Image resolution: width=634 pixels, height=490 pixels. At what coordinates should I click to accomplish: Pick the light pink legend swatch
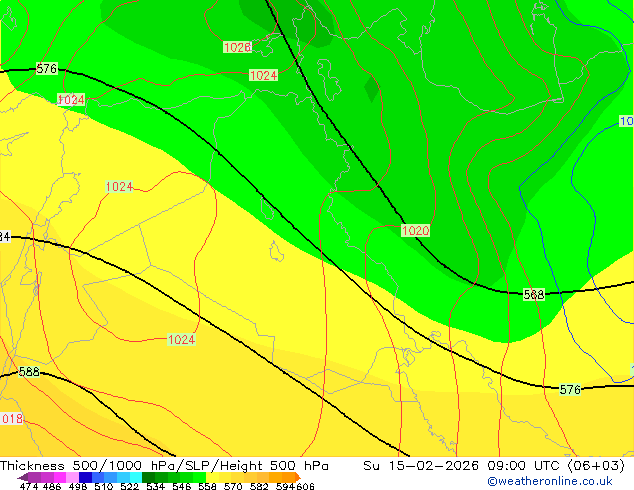[72, 477]
